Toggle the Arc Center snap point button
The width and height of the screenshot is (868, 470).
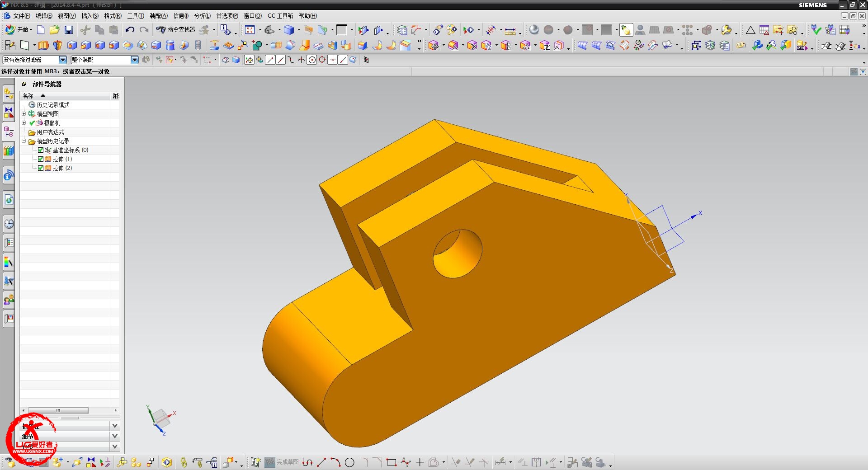[x=312, y=60]
